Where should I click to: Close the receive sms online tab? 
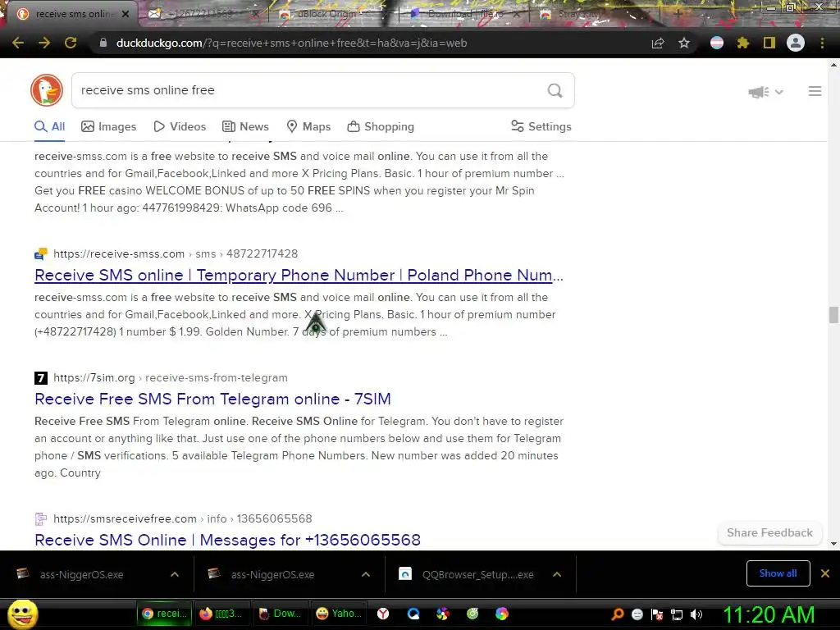[x=126, y=14]
